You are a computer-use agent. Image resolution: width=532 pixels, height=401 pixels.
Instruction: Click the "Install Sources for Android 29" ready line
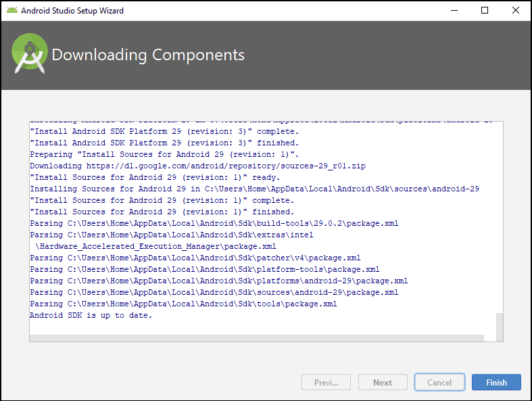(155, 178)
